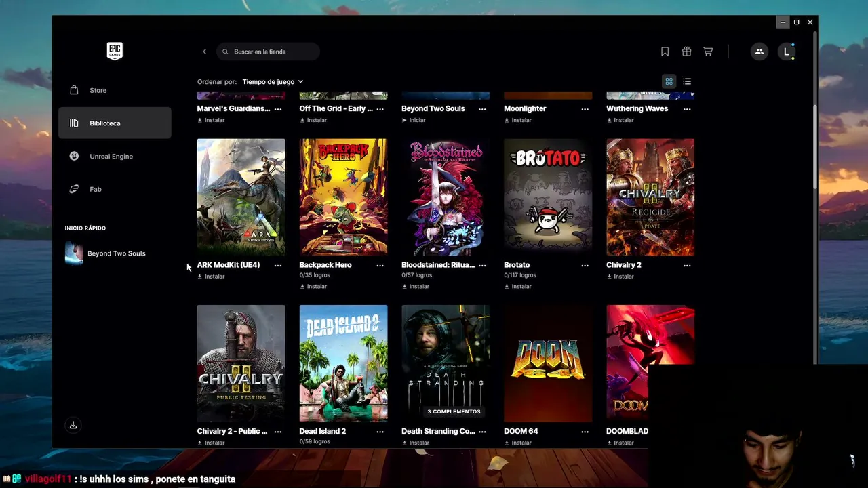Install DOOM 64
868x488 pixels.
click(x=518, y=443)
